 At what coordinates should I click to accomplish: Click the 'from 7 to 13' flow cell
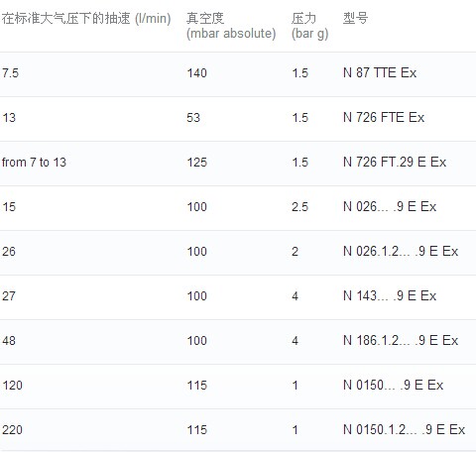coord(34,163)
